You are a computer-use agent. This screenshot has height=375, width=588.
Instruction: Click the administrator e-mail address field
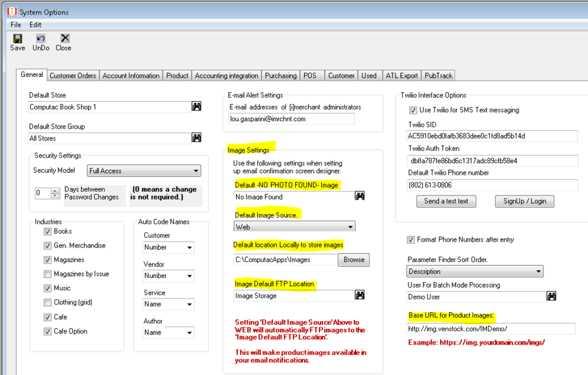[x=292, y=119]
